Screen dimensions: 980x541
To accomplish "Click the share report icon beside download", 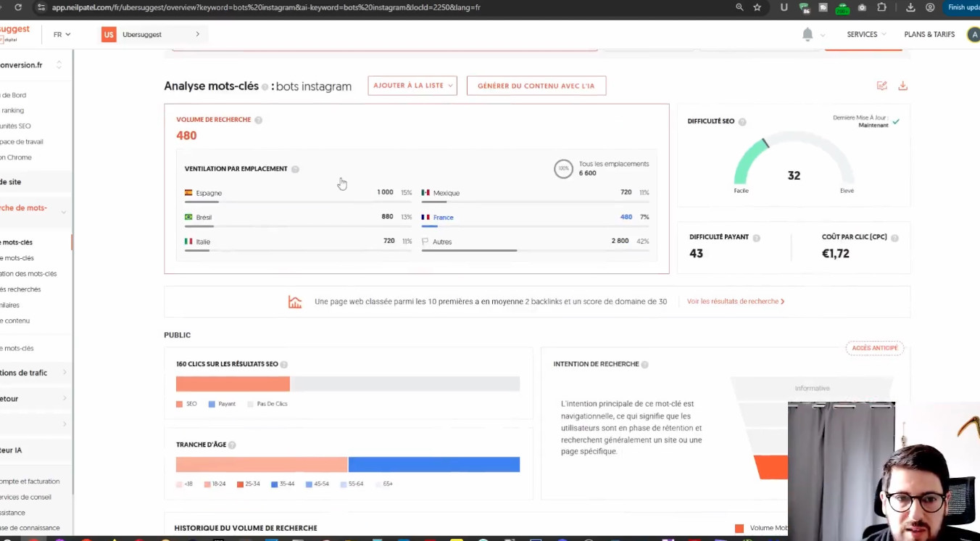I will [x=881, y=86].
